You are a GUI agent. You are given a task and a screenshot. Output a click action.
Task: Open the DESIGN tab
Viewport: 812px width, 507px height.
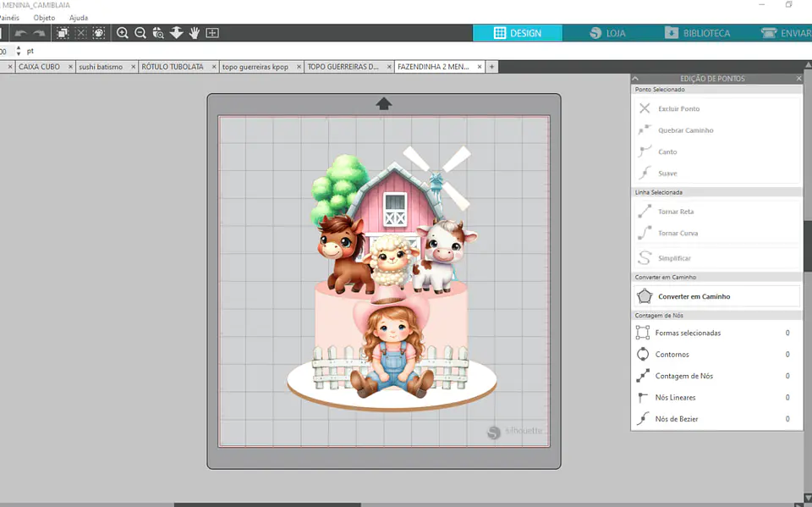(518, 33)
